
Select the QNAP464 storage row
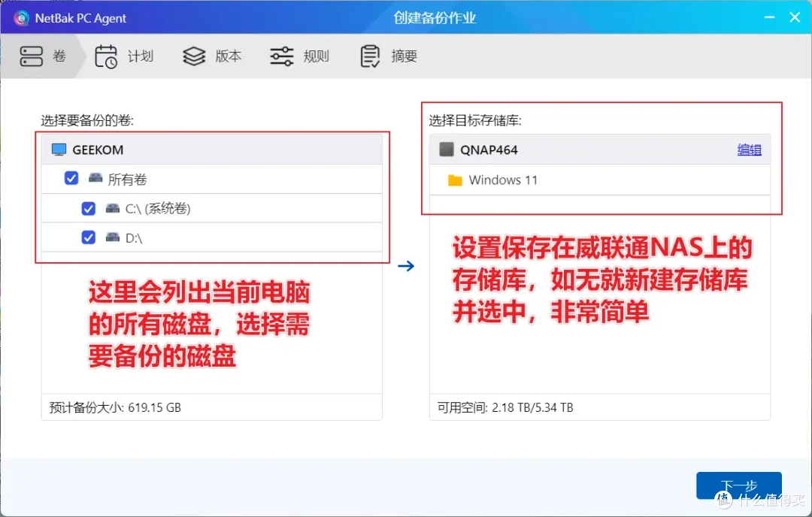pyautogui.click(x=600, y=150)
